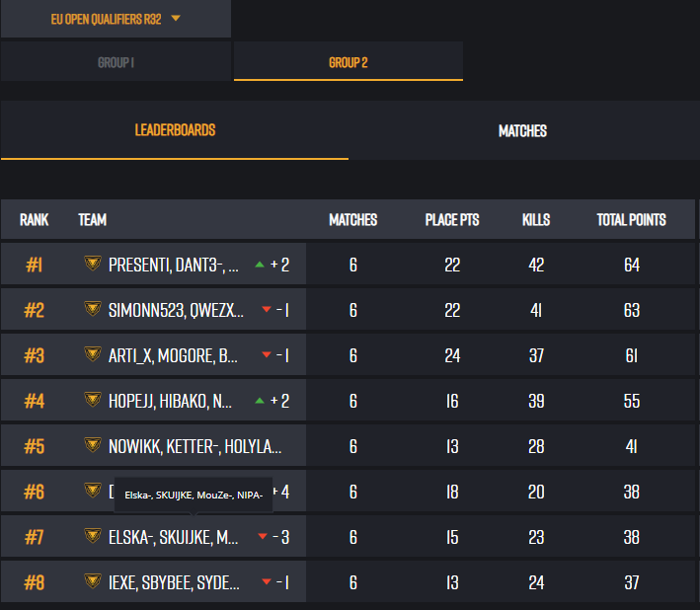This screenshot has height=610, width=700.
Task: Open the Leaderboards tab
Action: click(175, 130)
